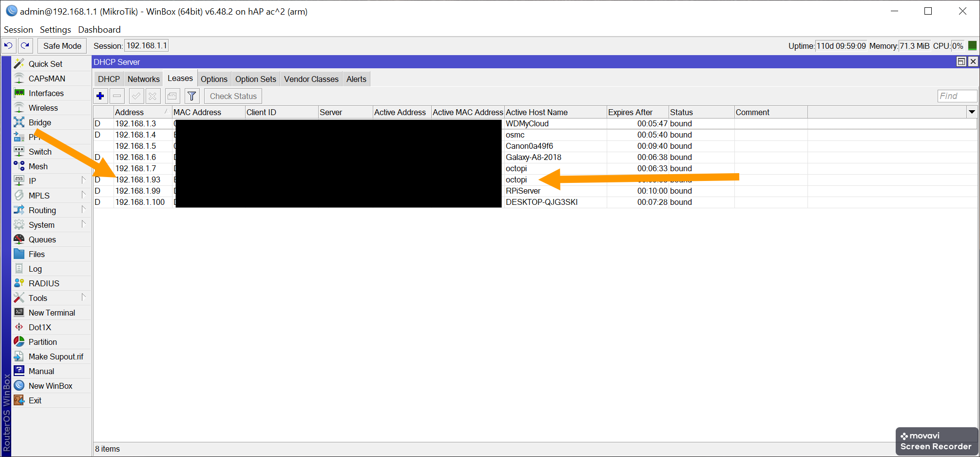Restore the DHCP Server sub-window
The width and height of the screenshot is (980, 457).
click(x=961, y=61)
